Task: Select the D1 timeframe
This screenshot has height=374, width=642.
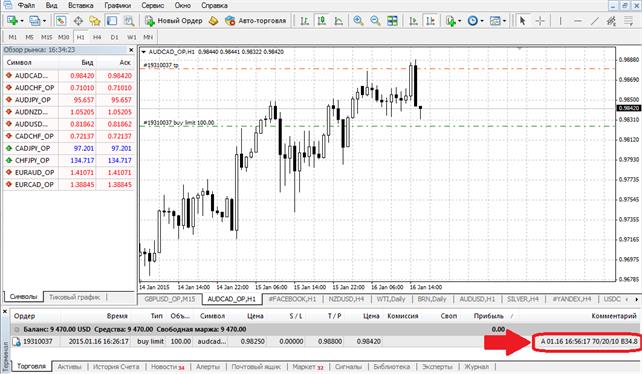Action: (x=114, y=37)
